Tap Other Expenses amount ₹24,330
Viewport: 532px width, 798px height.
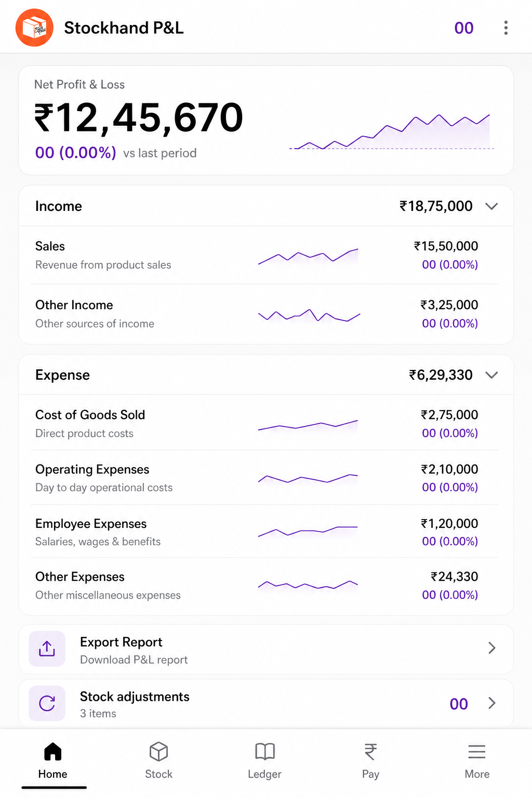(454, 577)
